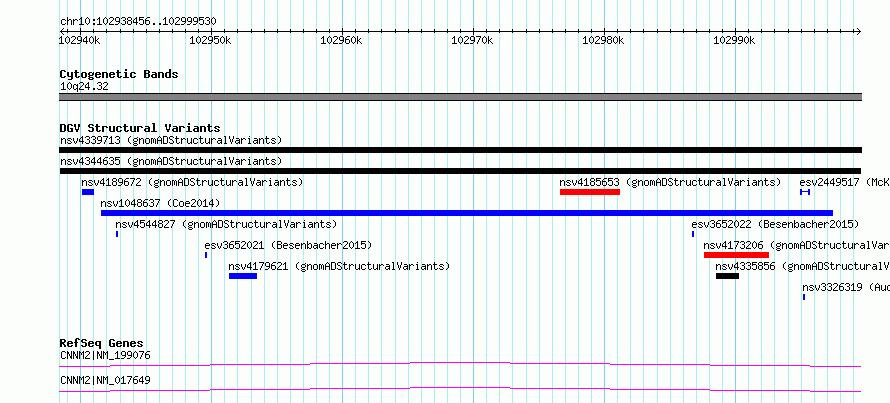The image size is (890, 403).
Task: Open nsv4339713 (gnomADStructuralVariants) label
Action: (171, 140)
